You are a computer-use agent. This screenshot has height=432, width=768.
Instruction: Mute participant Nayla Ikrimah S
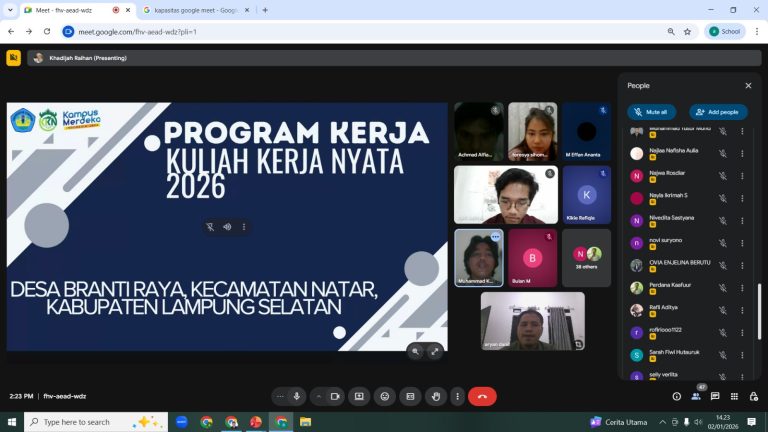pyautogui.click(x=722, y=198)
